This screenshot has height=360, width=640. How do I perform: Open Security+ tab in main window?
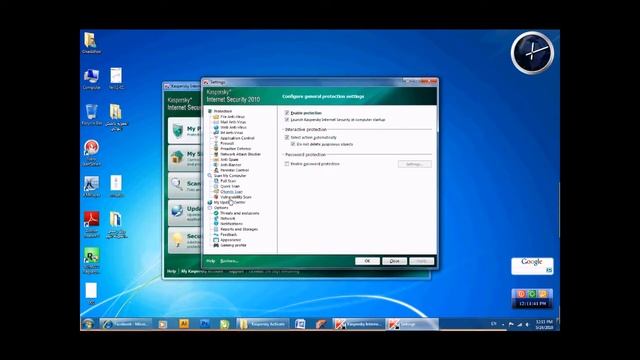tap(184, 240)
